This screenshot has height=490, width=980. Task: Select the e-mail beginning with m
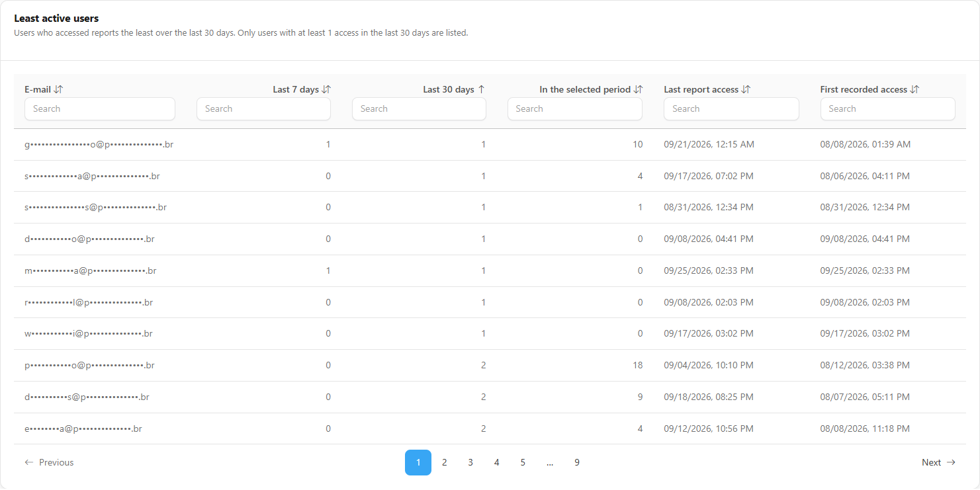coord(91,270)
